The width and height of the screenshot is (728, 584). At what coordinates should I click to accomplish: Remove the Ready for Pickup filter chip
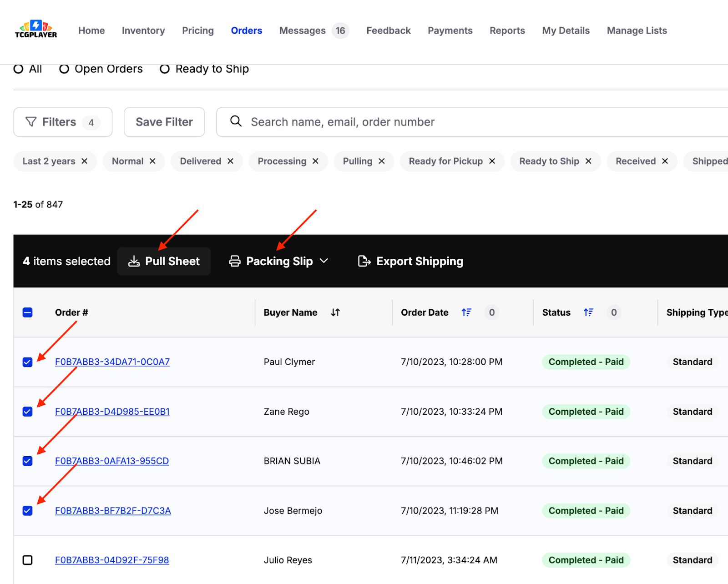tap(492, 161)
